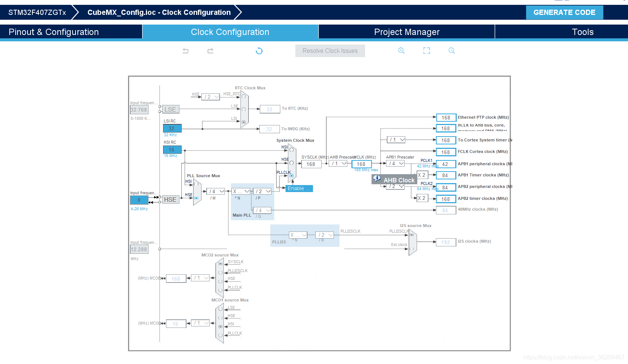
Task: Open the PLLI2S *N multiplier dropdown
Action: point(298,235)
